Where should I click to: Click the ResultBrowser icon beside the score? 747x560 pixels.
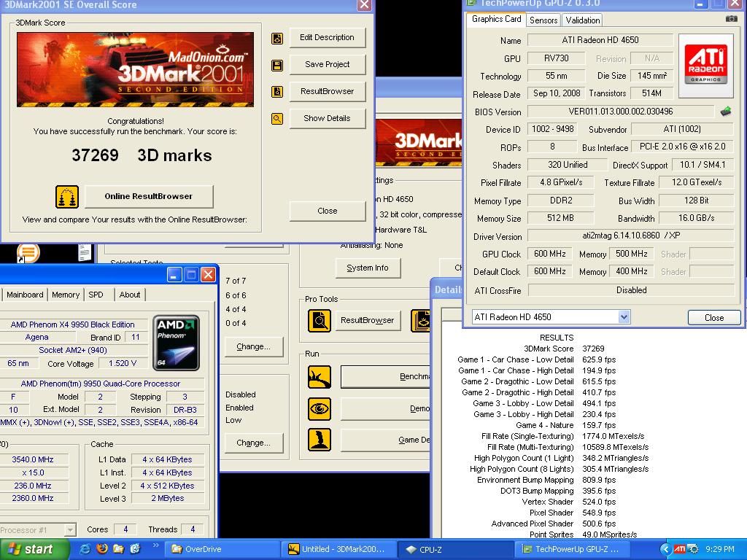pos(276,91)
